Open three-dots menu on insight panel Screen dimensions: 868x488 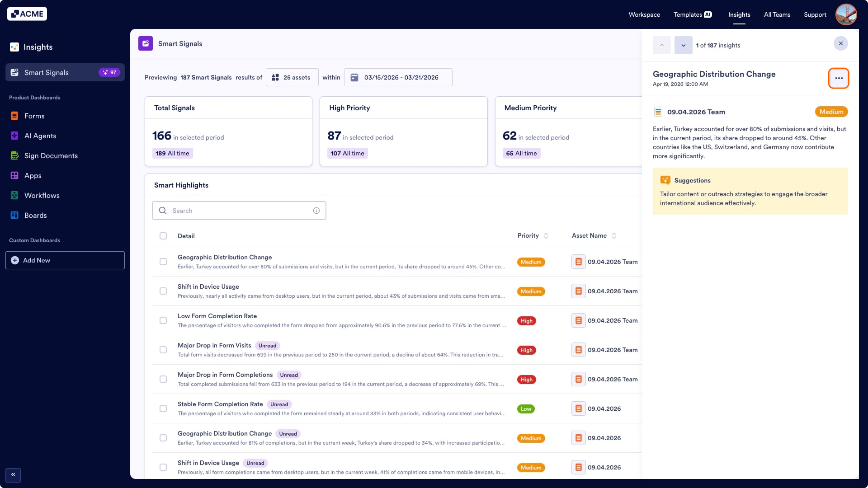[839, 78]
